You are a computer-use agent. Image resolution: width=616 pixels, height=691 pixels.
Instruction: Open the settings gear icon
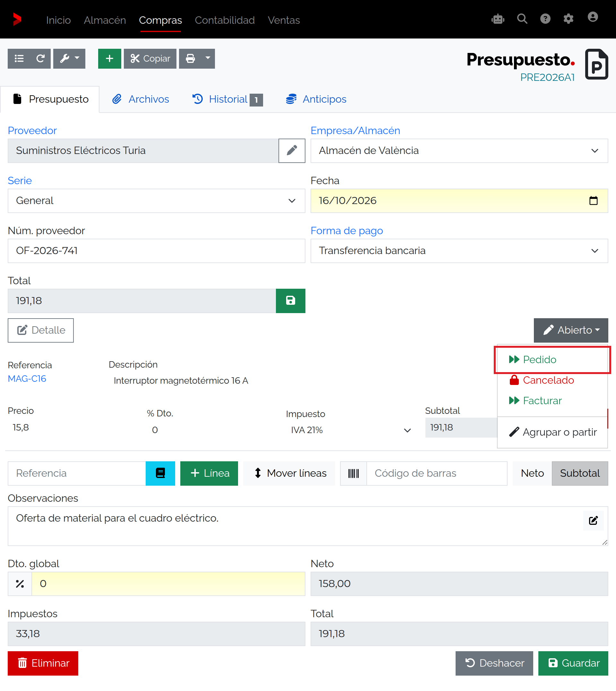point(568,19)
